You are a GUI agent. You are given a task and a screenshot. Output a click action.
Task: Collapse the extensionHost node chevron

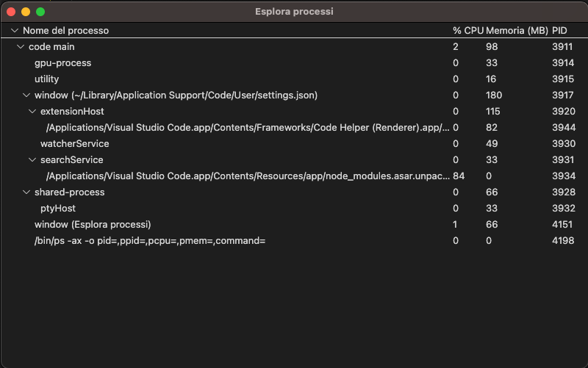pos(32,112)
